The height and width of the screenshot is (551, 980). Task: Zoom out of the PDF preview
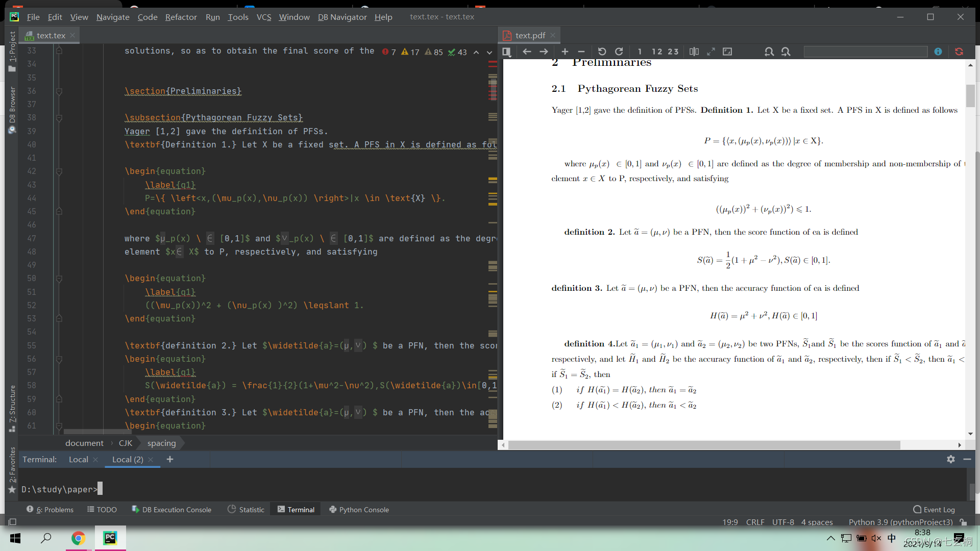(x=581, y=52)
